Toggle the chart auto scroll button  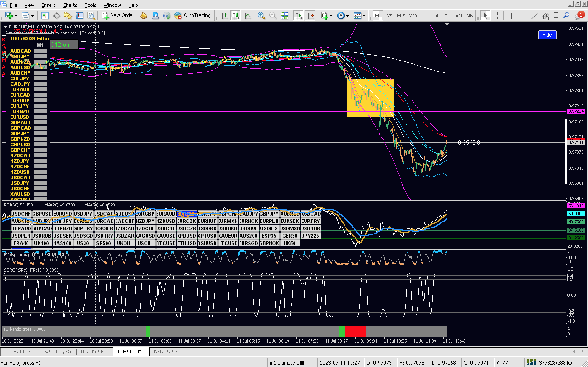coord(299,16)
